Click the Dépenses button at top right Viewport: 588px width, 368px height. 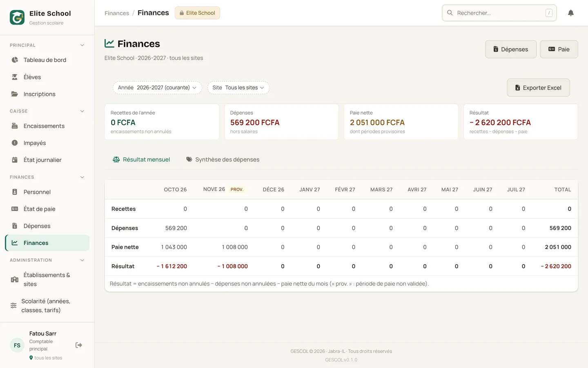[x=511, y=49]
